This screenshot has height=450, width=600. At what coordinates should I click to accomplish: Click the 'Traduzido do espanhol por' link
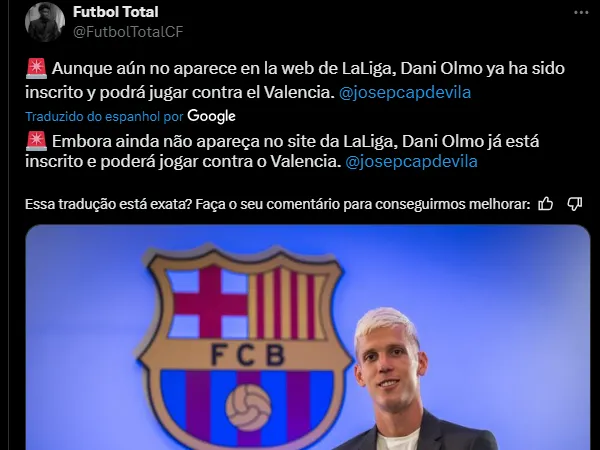click(x=104, y=116)
